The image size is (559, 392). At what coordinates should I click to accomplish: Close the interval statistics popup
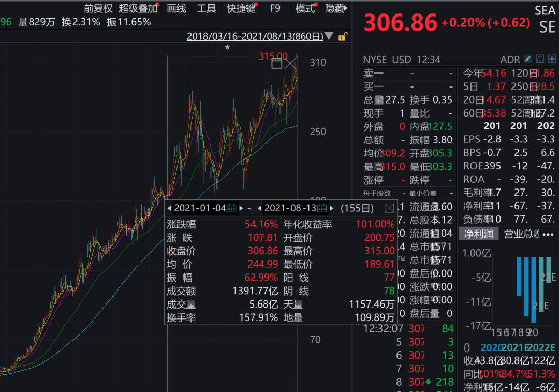(x=389, y=208)
